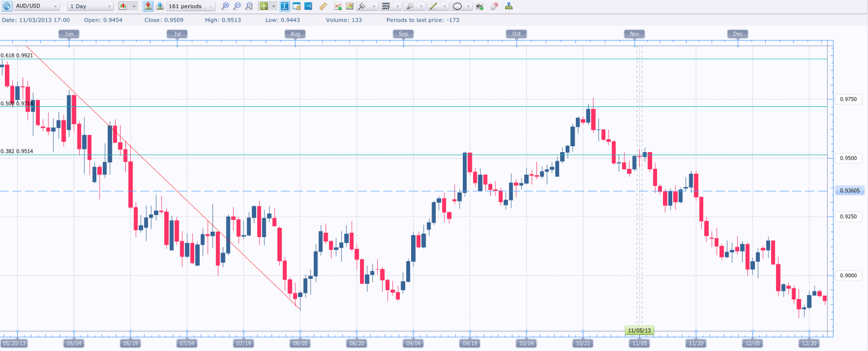Screen dimensions: 868x351
Task: Click the Jun month marker
Action: pos(69,34)
